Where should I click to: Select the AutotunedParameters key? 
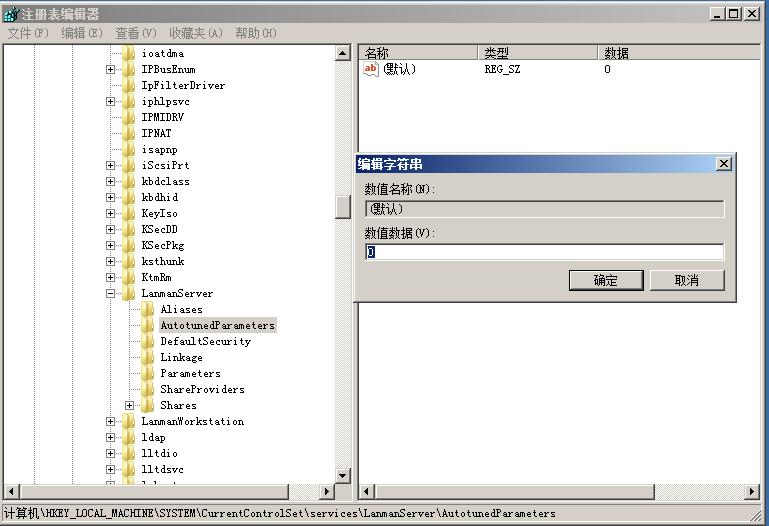[x=218, y=326]
